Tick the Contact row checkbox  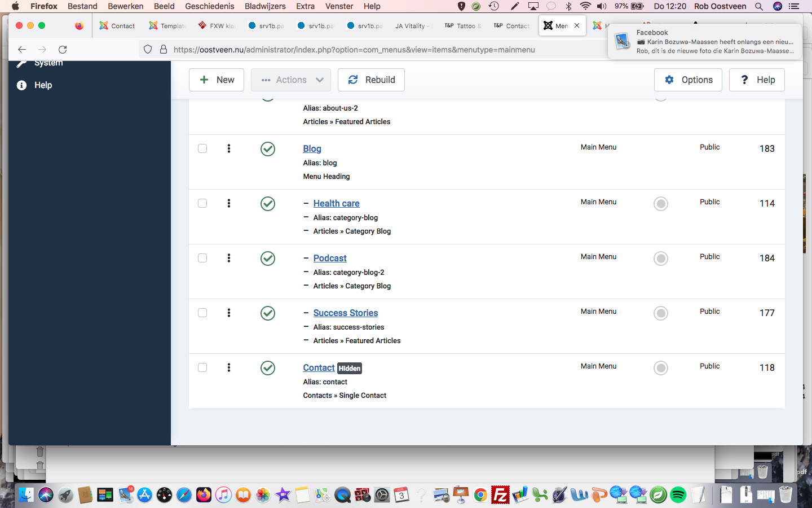click(x=202, y=367)
